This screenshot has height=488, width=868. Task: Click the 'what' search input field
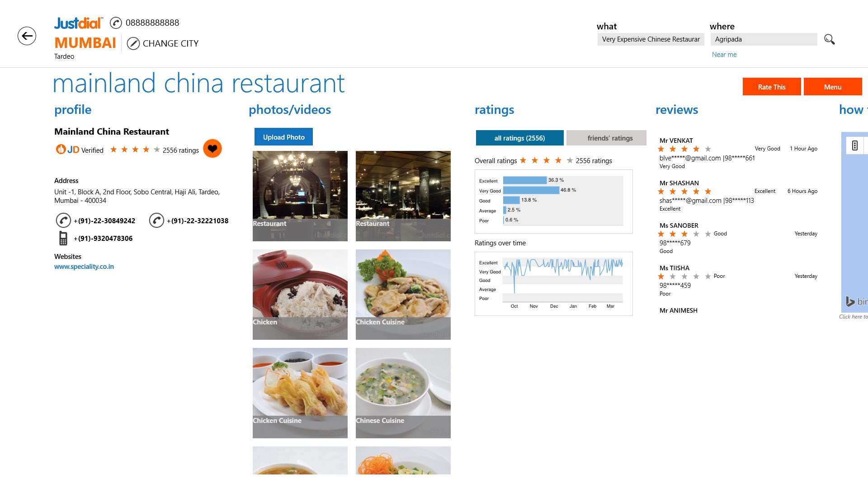pos(651,39)
